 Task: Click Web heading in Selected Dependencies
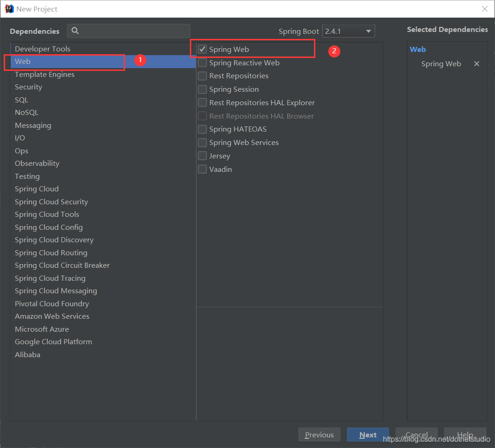[x=418, y=49]
